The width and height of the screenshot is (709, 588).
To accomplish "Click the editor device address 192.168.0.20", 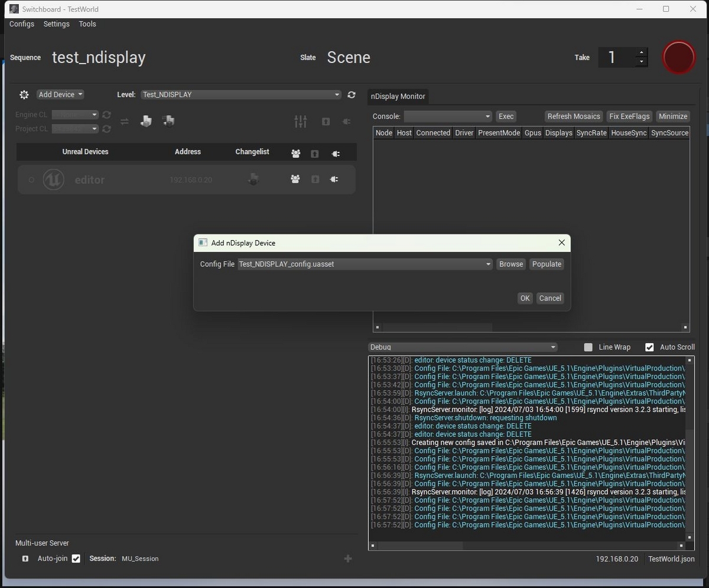I will (191, 179).
